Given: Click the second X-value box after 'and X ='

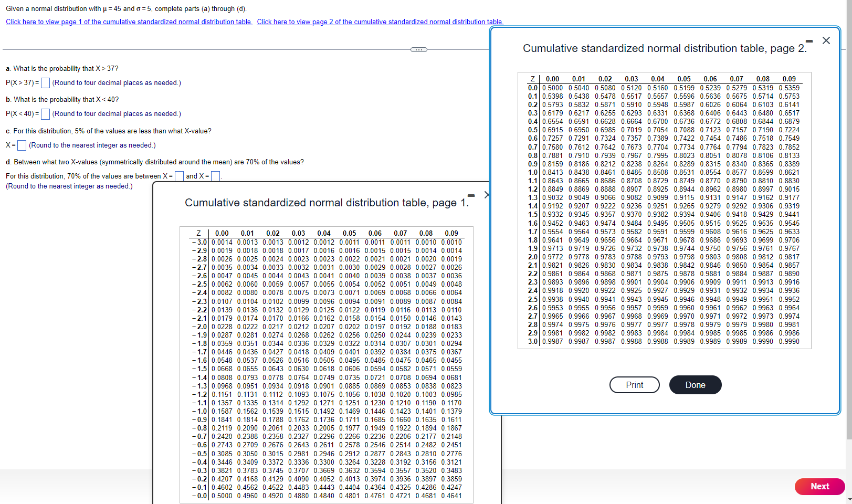Looking at the screenshot, I should [215, 176].
